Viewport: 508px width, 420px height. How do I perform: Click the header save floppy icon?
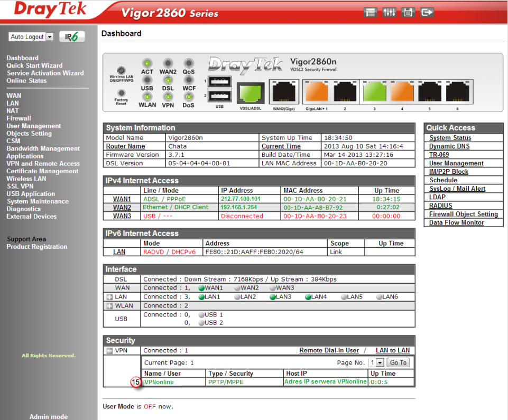[408, 13]
